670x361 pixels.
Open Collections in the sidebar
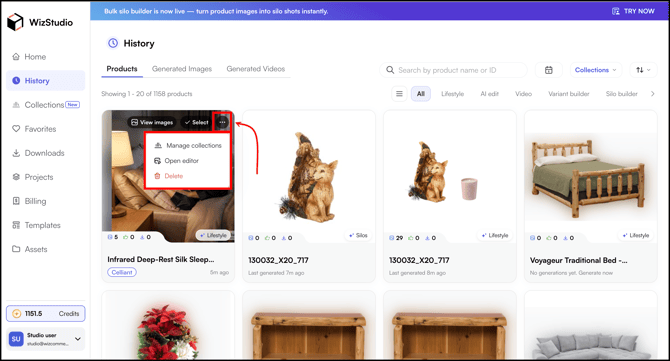(46, 105)
